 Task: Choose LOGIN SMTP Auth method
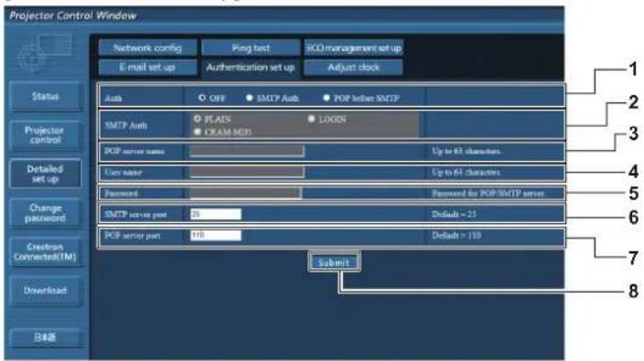(x=311, y=119)
